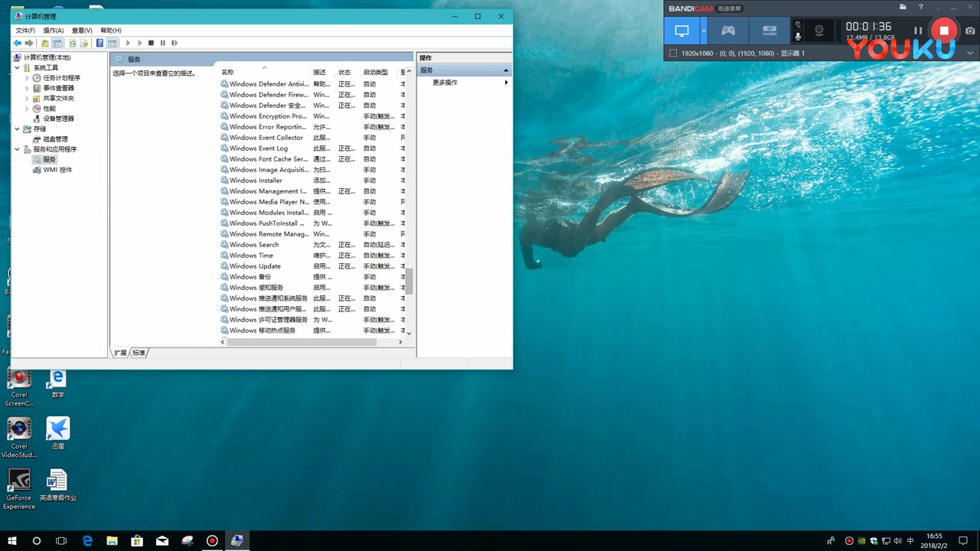Switch to Bandicam HDMI device recording mode

[x=768, y=30]
